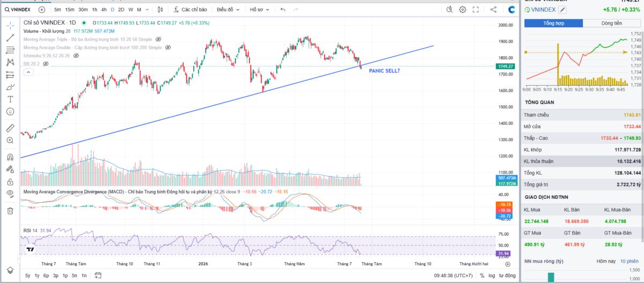Switch to the 15m timeframe

70,9
